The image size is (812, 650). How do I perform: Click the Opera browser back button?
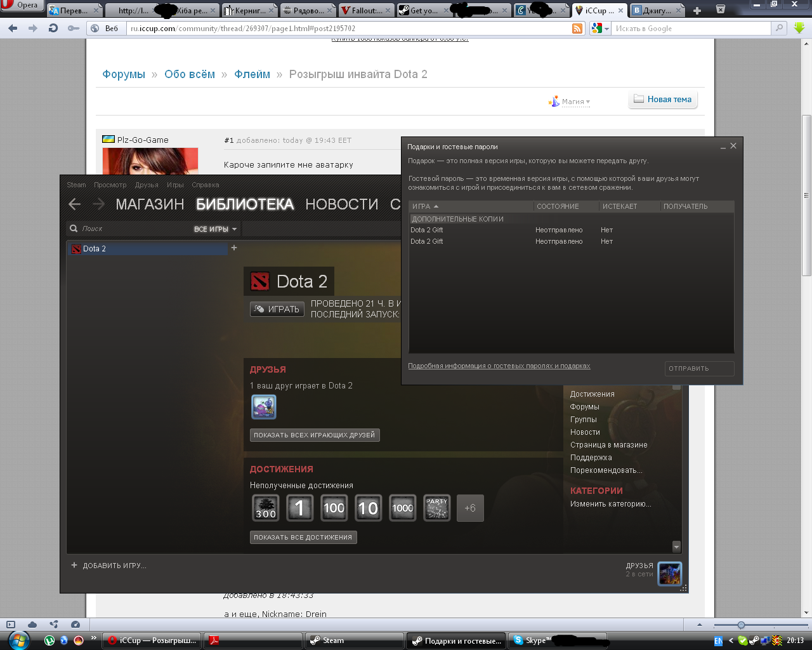pos(13,29)
